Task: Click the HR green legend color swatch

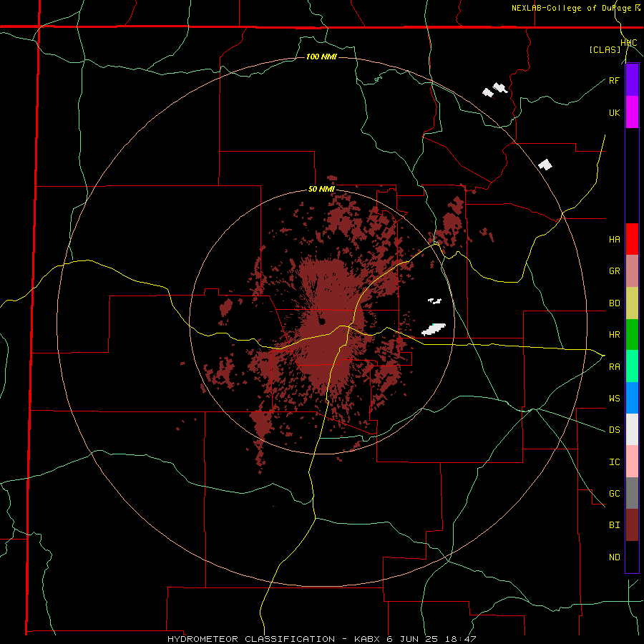Action: point(632,335)
